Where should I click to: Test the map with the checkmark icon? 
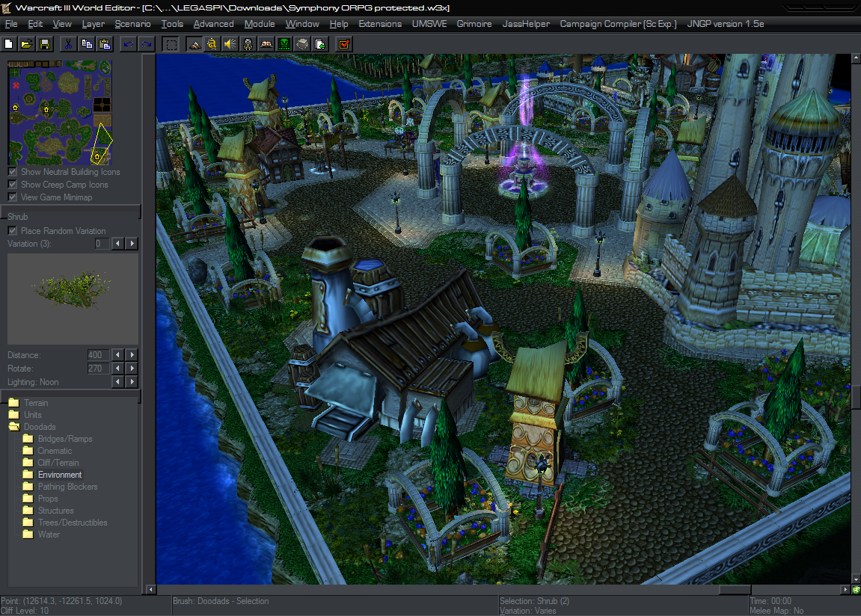[344, 44]
